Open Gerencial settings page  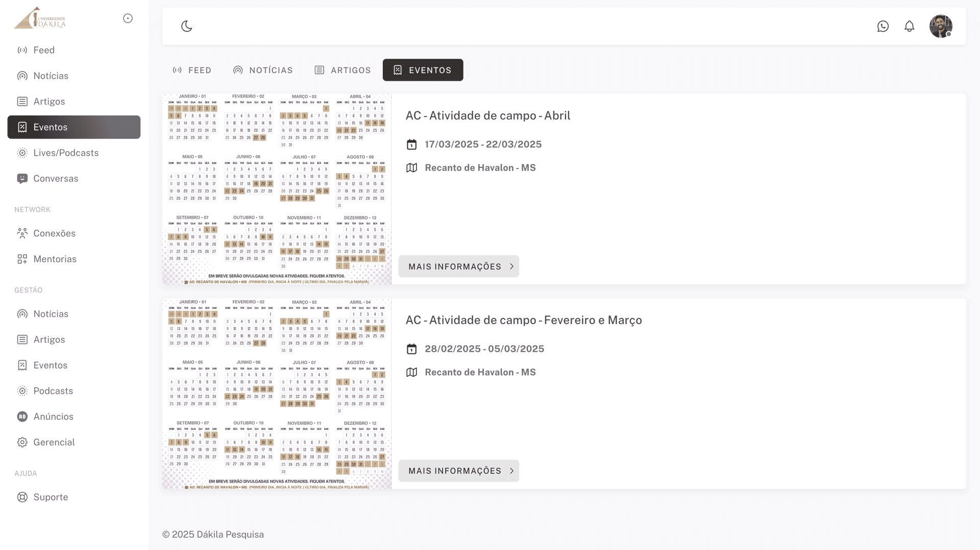tap(54, 442)
